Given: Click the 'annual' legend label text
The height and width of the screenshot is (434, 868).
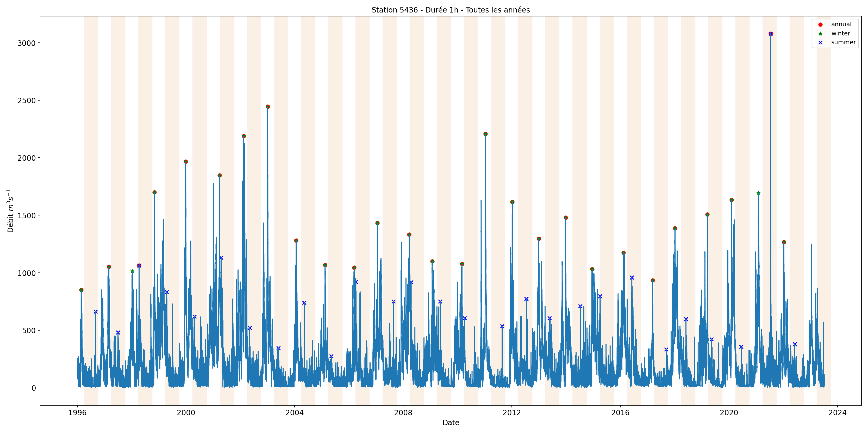Looking at the screenshot, I should (841, 24).
